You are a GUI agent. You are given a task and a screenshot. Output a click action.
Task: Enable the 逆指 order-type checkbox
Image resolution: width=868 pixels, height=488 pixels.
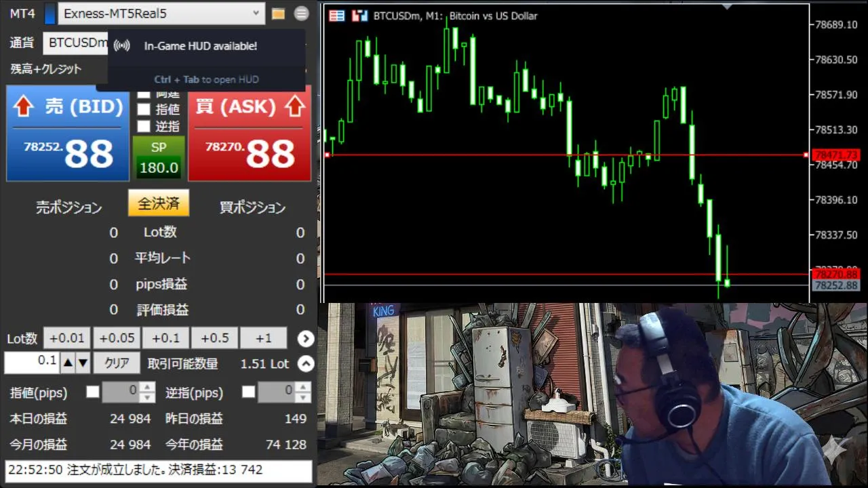pos(144,126)
